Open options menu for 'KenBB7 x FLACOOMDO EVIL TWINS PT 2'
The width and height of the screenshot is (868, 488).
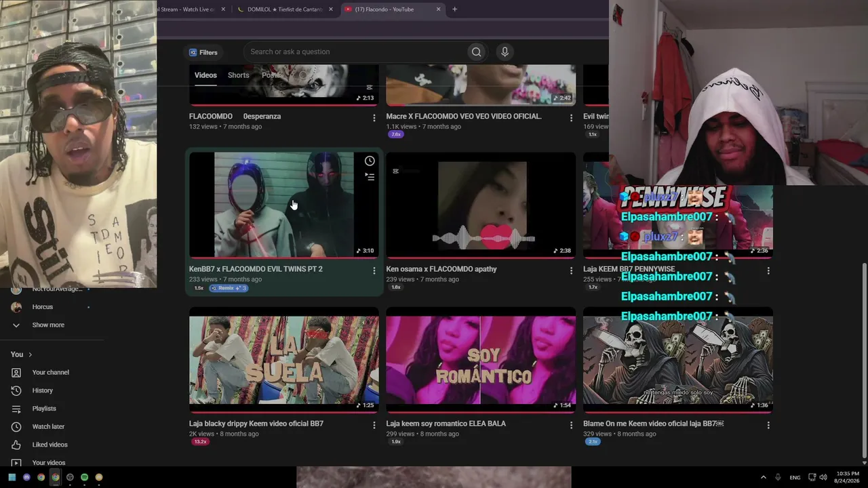click(x=374, y=270)
